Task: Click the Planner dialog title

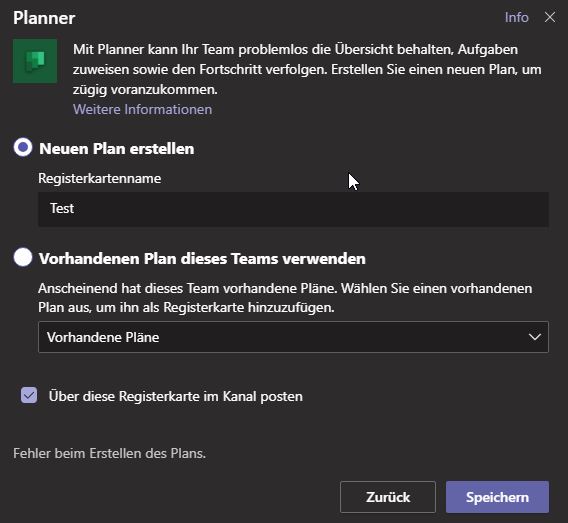Action: 44,18
